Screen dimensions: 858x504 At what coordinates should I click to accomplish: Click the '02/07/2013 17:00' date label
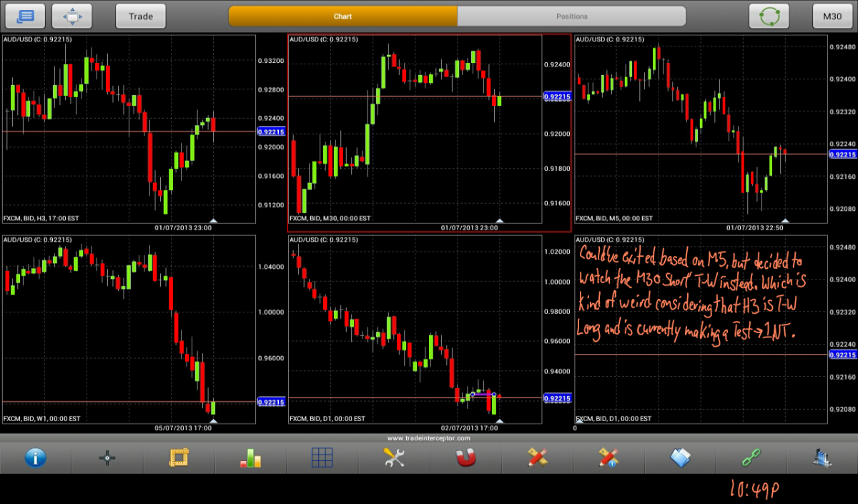tap(469, 428)
